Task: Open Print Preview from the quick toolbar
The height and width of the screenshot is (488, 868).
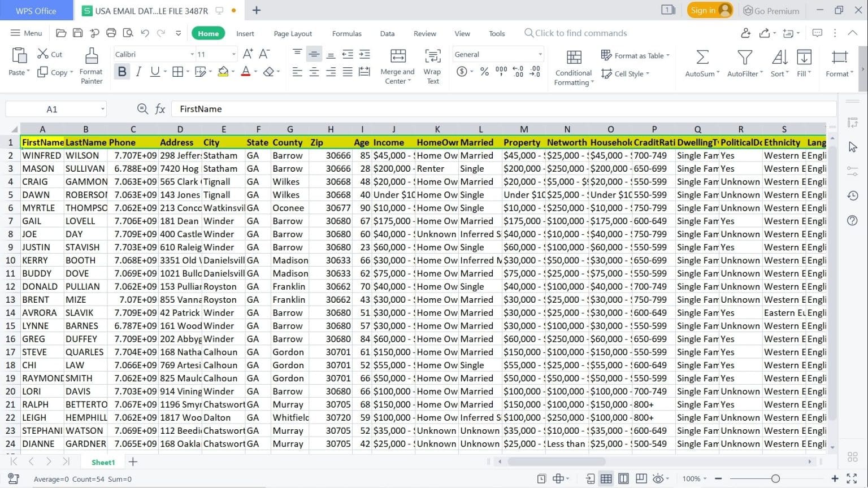Action: click(x=128, y=33)
